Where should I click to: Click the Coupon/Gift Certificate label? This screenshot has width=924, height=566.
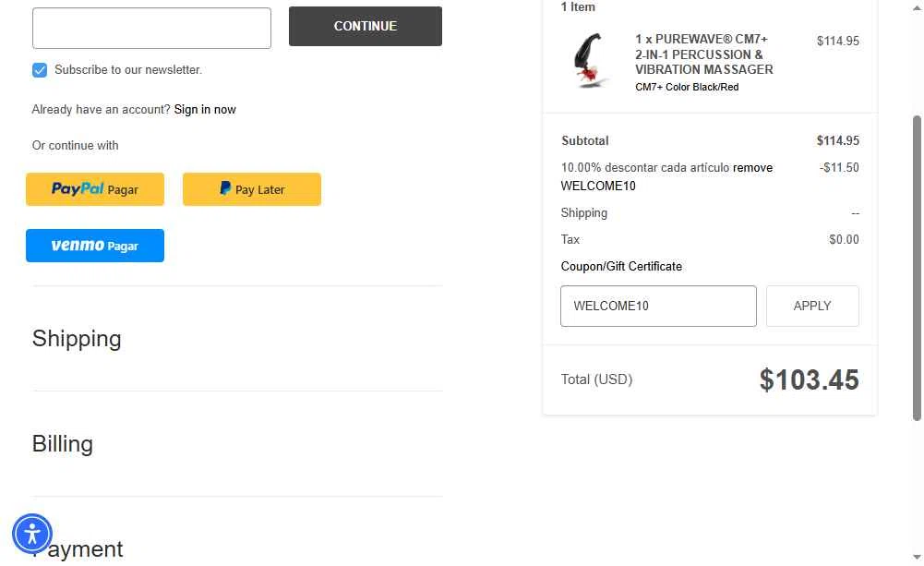coord(621,267)
